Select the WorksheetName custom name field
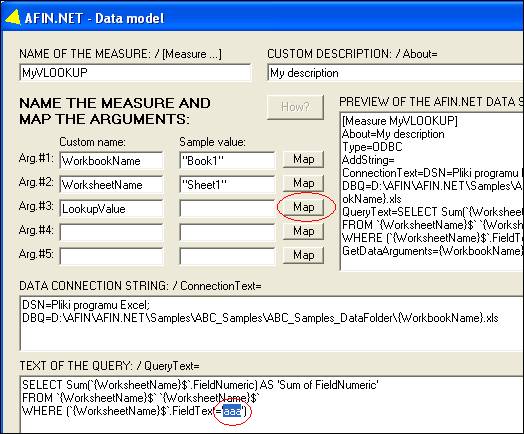 click(111, 185)
